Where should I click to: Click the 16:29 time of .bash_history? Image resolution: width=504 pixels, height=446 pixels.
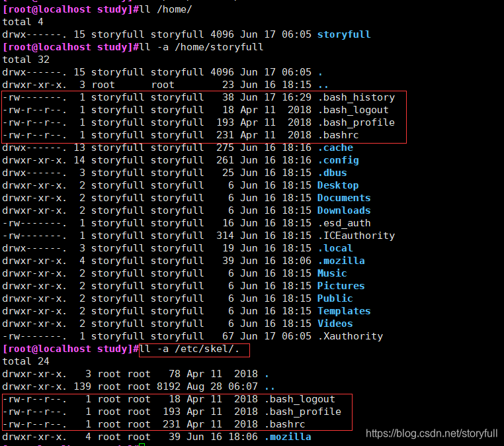point(296,97)
